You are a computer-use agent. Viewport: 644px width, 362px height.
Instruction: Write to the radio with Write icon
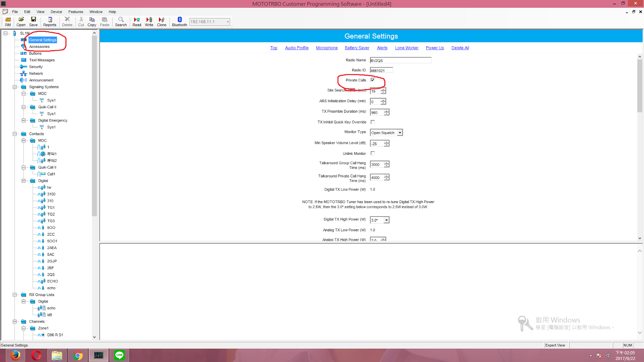[x=149, y=22]
